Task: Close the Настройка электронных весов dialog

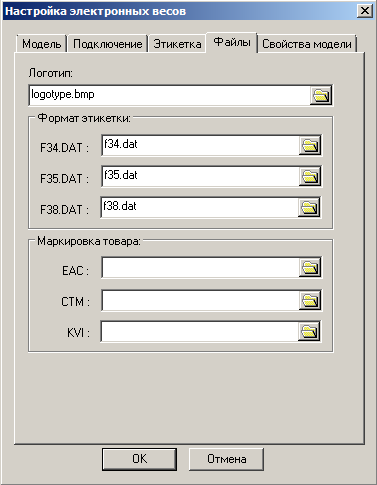Action: click(x=365, y=11)
